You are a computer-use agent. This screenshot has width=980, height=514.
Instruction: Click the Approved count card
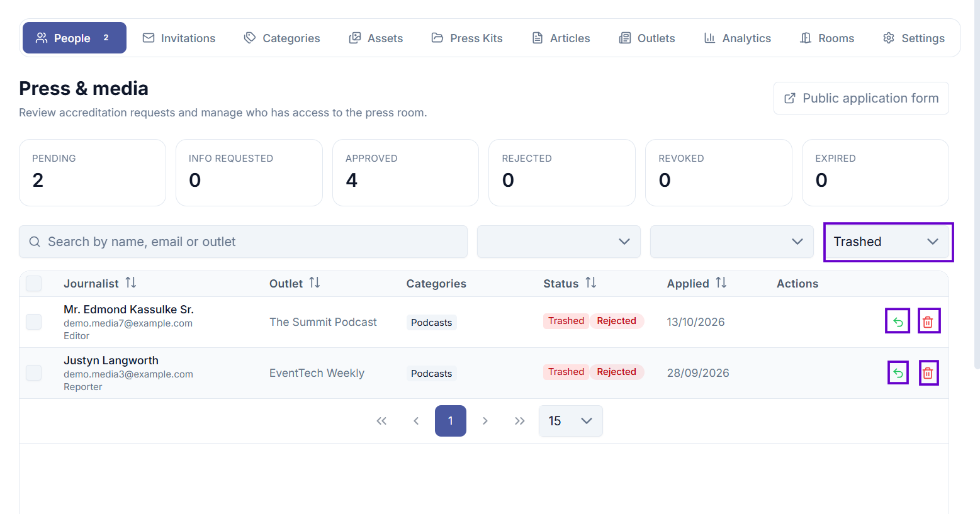(x=405, y=172)
